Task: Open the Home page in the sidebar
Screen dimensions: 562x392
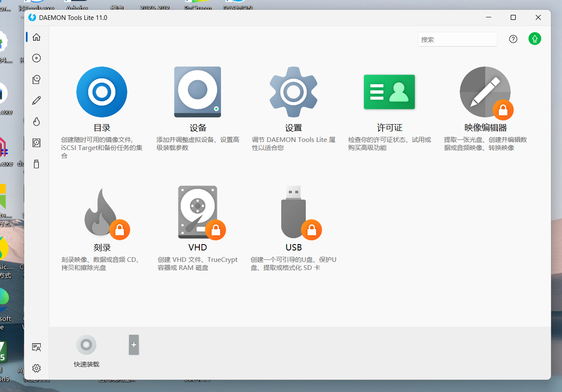Action: tap(36, 37)
